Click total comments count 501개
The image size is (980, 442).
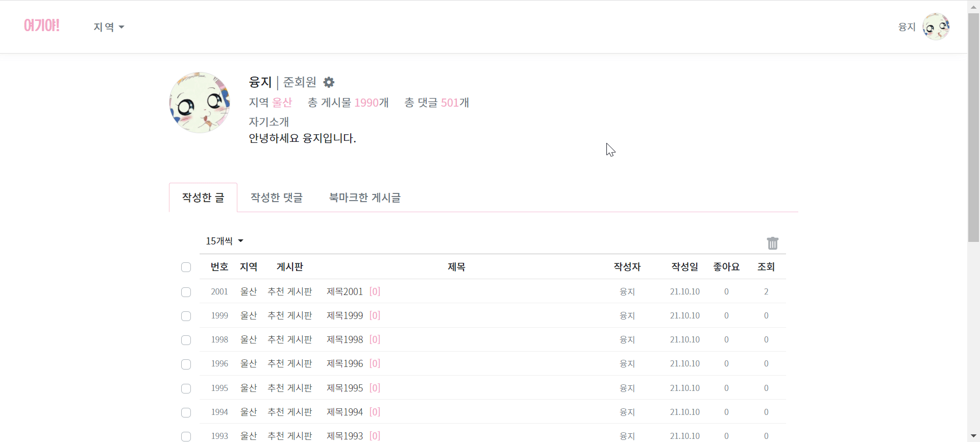[x=455, y=103]
